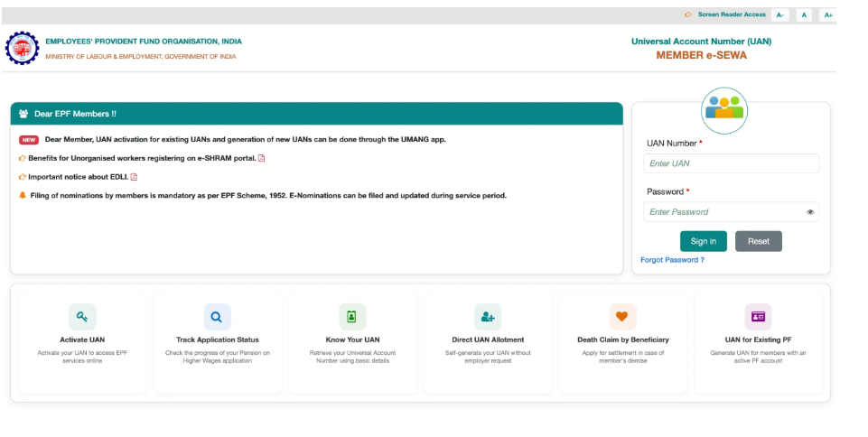Screen dimensions: 868x437
Task: Click the Dear EPF Members !! header text
Action: [x=75, y=114]
